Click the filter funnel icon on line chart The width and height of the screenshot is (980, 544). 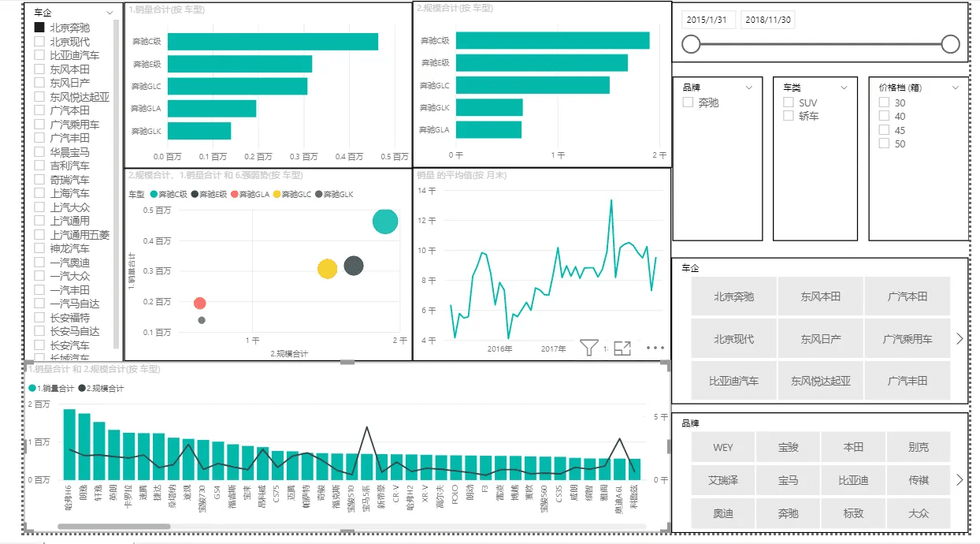[x=588, y=348]
